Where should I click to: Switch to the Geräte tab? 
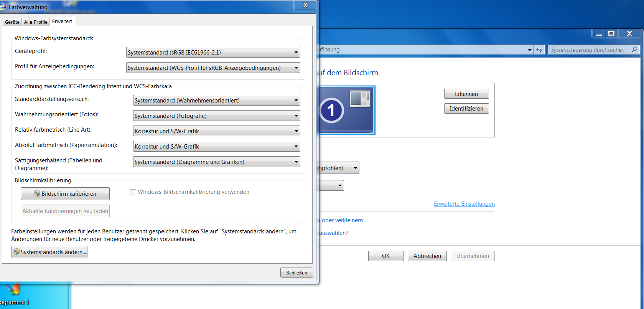tap(12, 22)
